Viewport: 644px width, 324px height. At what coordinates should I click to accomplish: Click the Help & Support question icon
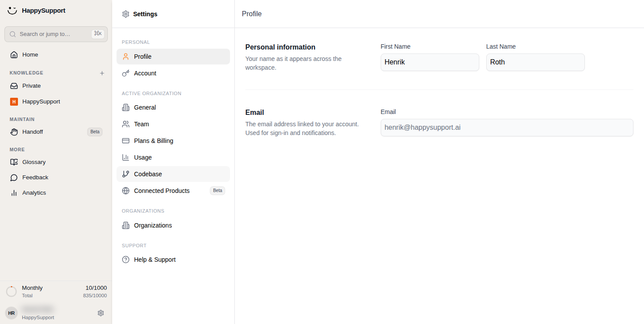[x=126, y=260]
